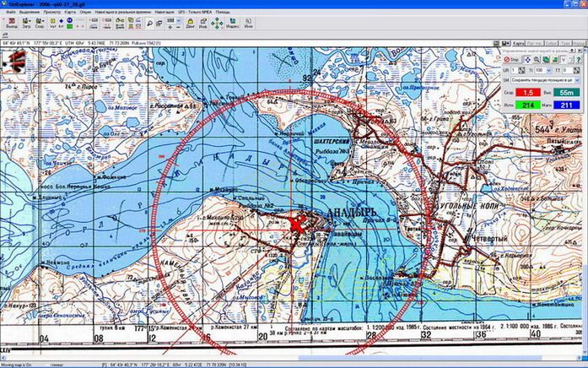This screenshot has height=368, width=588.
Task: Click the green four-arrow map scroll icon
Action: (217, 24)
